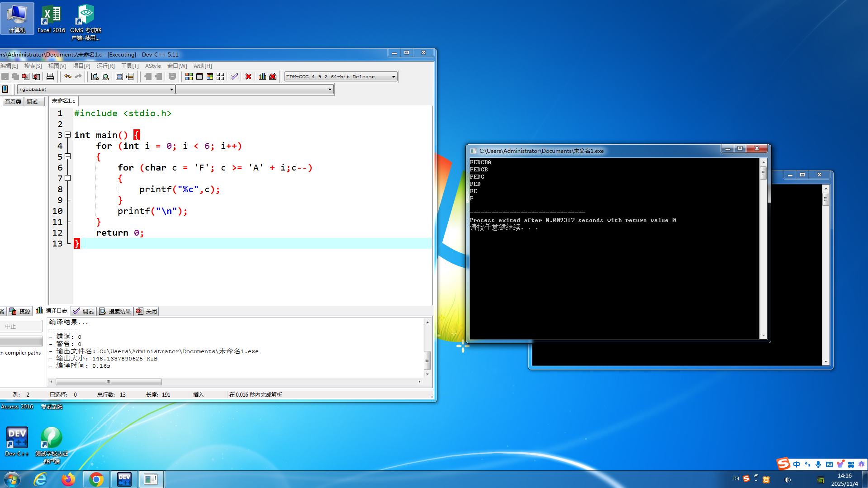Open the 窗口[W] menu
The height and width of the screenshot is (488, 868).
177,66
